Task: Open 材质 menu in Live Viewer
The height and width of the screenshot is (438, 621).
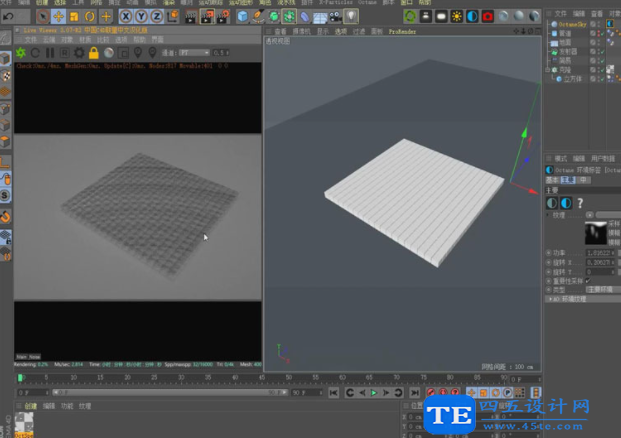Action: [85, 40]
